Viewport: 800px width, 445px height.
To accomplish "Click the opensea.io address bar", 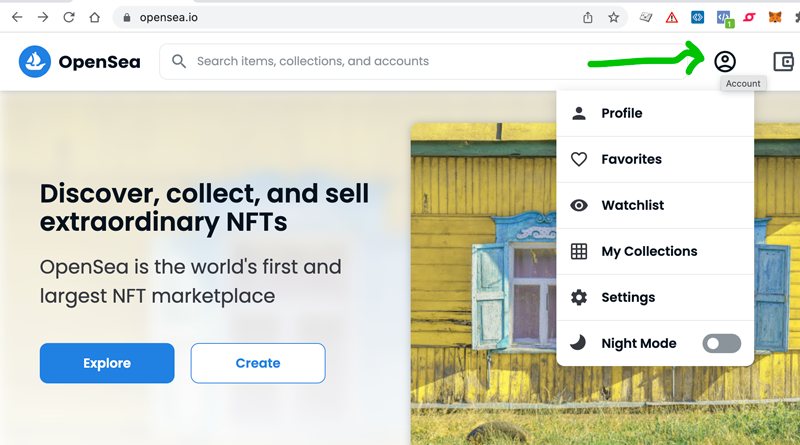I will (347, 17).
